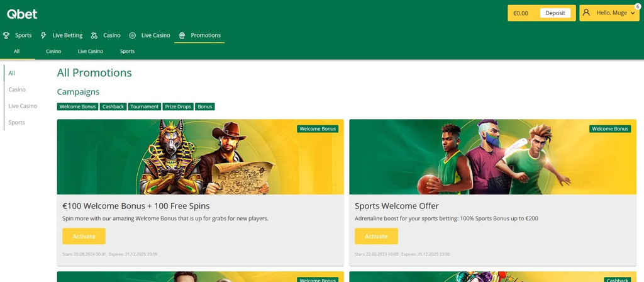The image size is (644, 282).
Task: Open the Sports Welcome Offer banner image
Action: pos(492,157)
